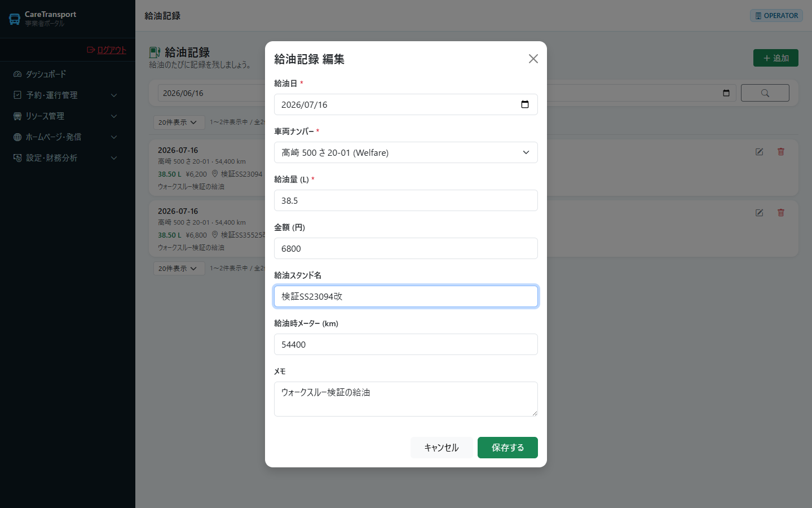Open the 車両ナンバー vehicle dropdown
The height and width of the screenshot is (508, 812).
point(406,152)
